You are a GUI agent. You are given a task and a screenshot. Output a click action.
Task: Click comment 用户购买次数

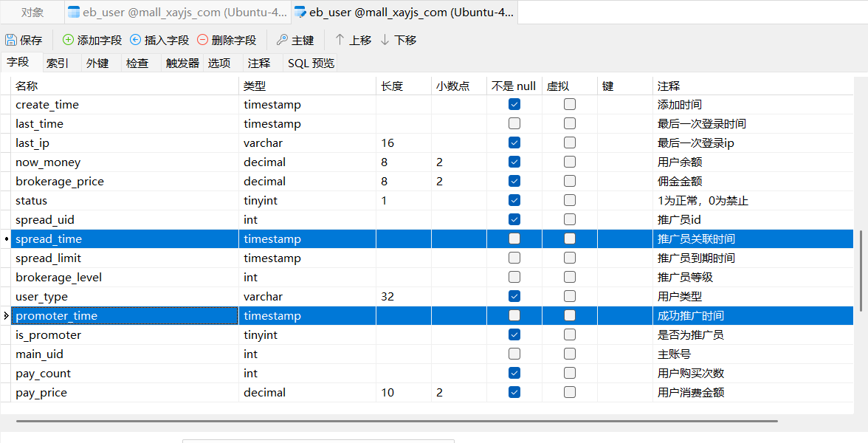[691, 374]
